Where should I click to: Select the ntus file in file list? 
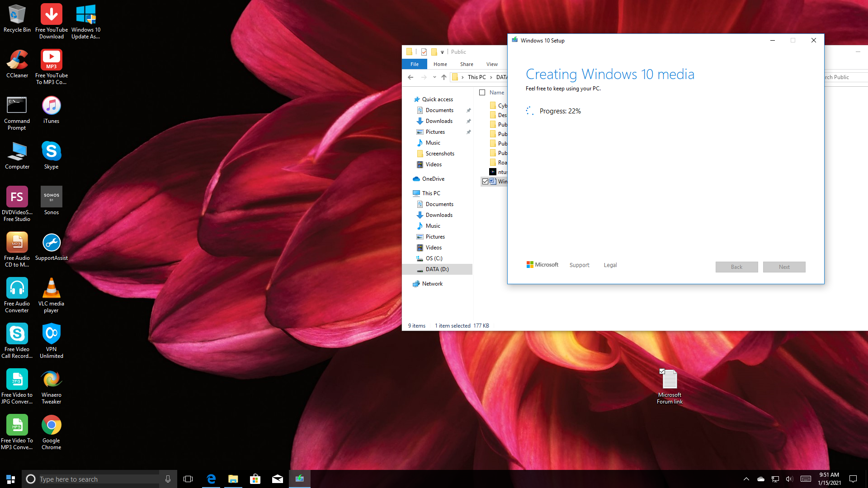[498, 172]
